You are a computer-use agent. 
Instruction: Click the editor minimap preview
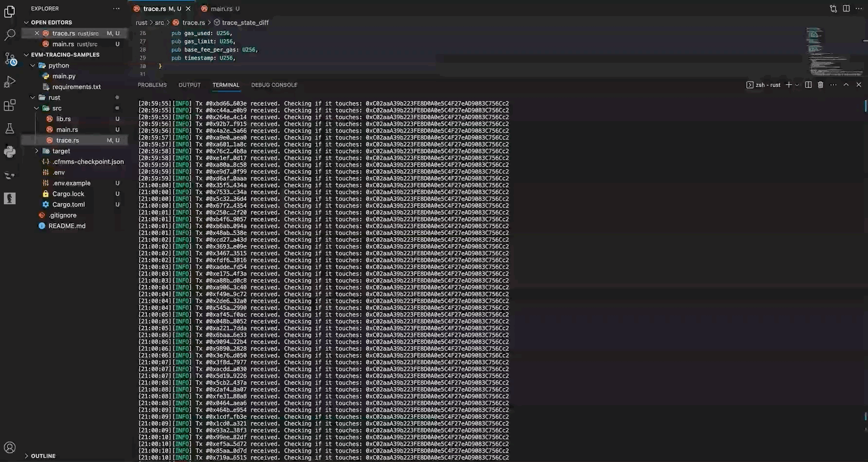[x=834, y=52]
